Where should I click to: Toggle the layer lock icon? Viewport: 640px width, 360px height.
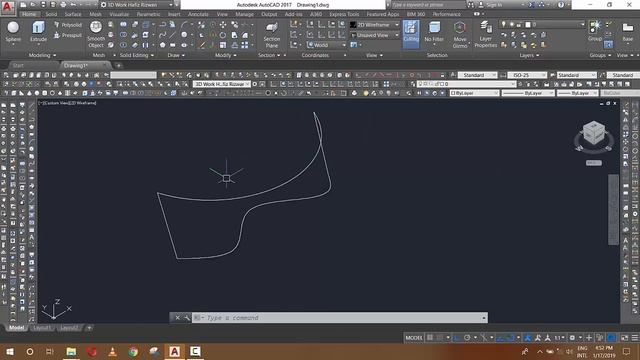point(519,24)
